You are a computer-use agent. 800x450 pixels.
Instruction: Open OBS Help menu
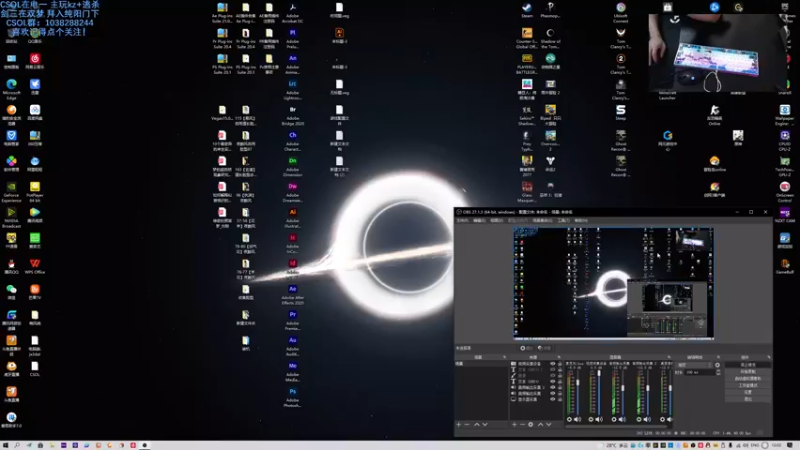(581, 220)
